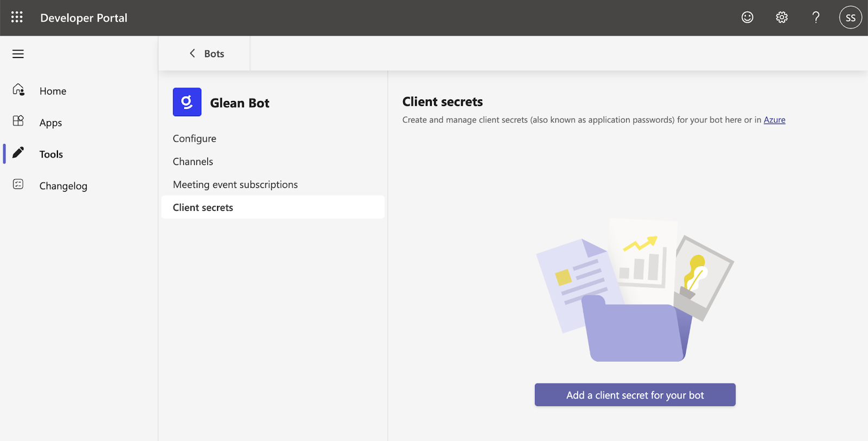This screenshot has width=868, height=441.
Task: Click the back chevron next to Bots
Action: tap(192, 53)
